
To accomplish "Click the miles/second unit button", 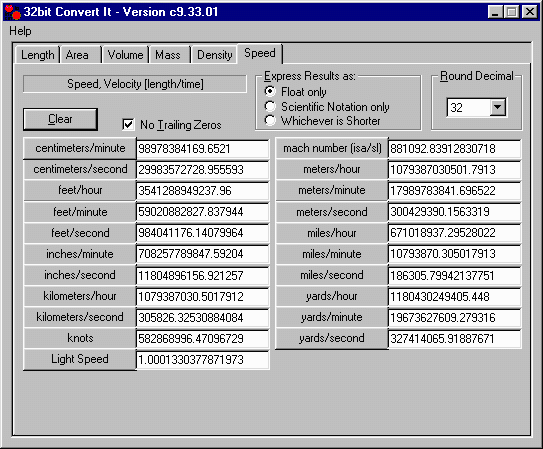I will pyautogui.click(x=332, y=275).
